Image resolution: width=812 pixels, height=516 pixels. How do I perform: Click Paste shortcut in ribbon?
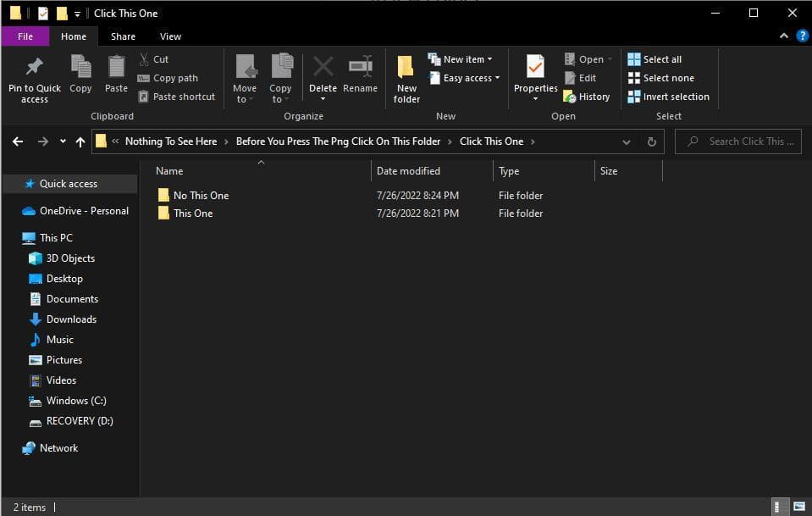click(177, 97)
